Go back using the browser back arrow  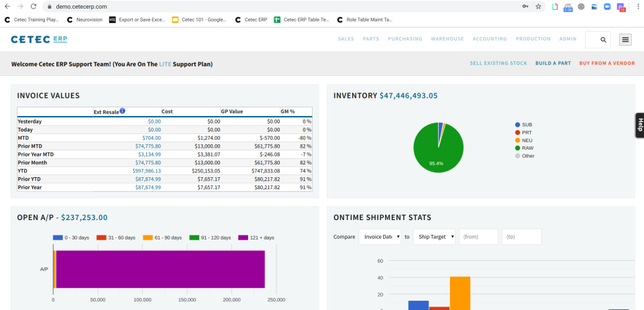click(x=7, y=7)
